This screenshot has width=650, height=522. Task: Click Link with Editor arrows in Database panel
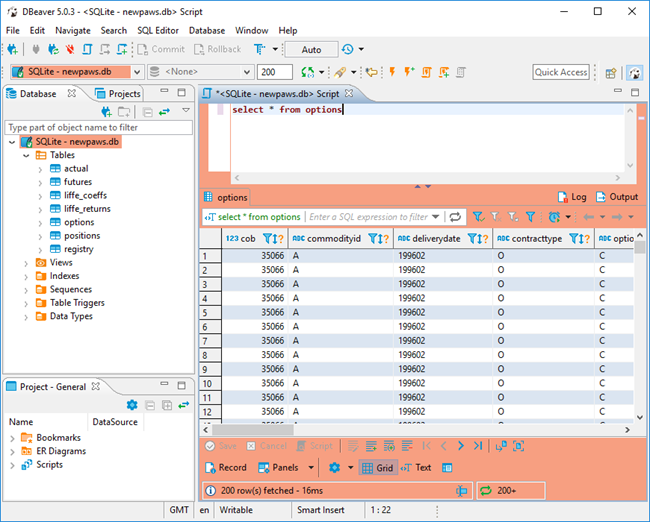[165, 112]
